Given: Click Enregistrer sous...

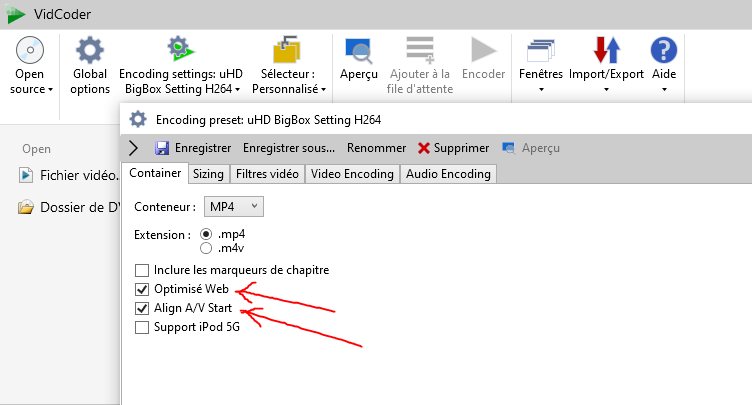Looking at the screenshot, I should (x=289, y=148).
